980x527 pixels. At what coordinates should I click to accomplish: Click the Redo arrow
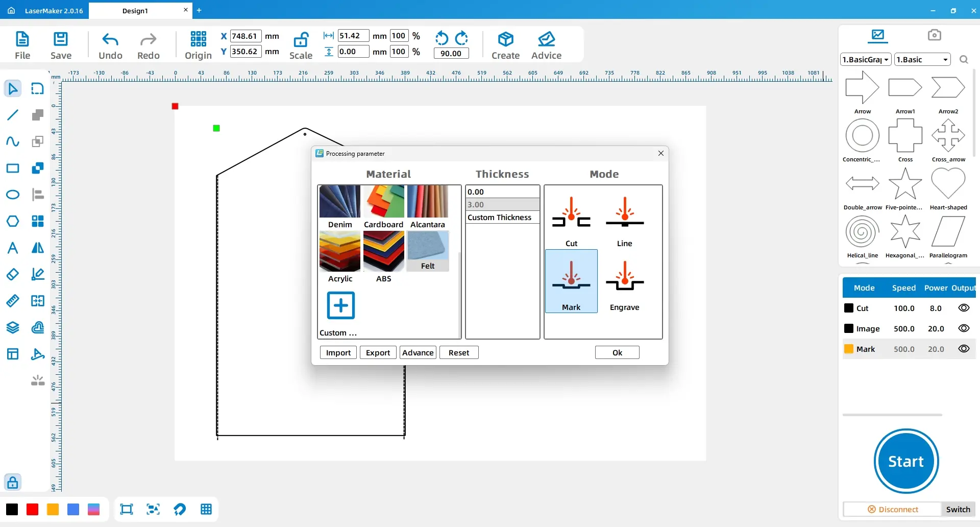click(x=149, y=39)
